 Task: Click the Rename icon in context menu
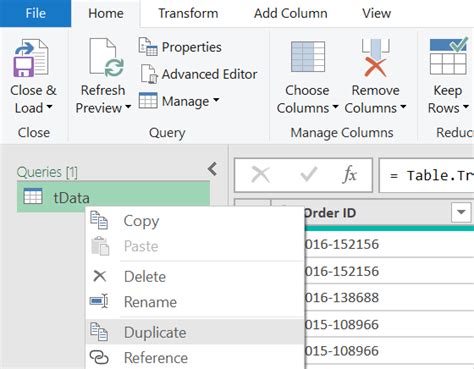99,301
